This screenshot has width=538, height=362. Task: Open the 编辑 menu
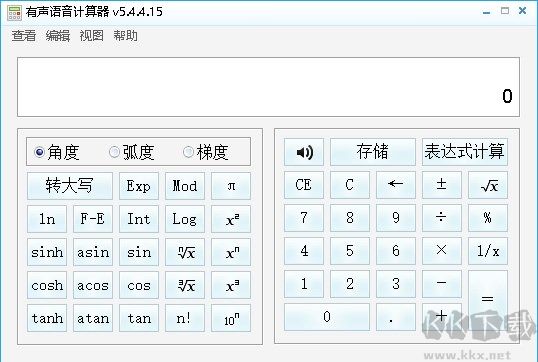pyautogui.click(x=58, y=35)
